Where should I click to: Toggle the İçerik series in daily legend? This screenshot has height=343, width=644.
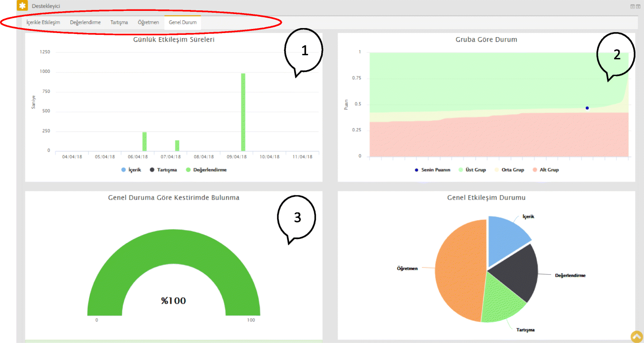point(131,170)
